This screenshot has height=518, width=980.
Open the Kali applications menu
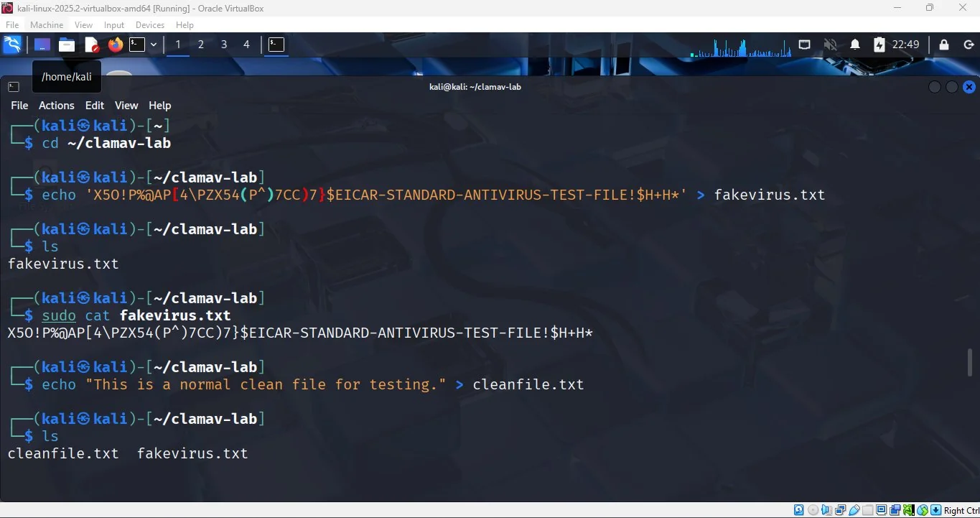12,45
